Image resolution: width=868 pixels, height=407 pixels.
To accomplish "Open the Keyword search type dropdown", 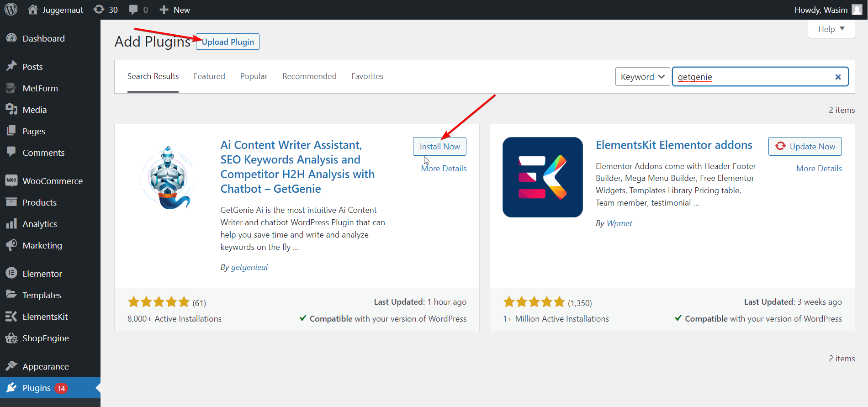I will point(642,77).
